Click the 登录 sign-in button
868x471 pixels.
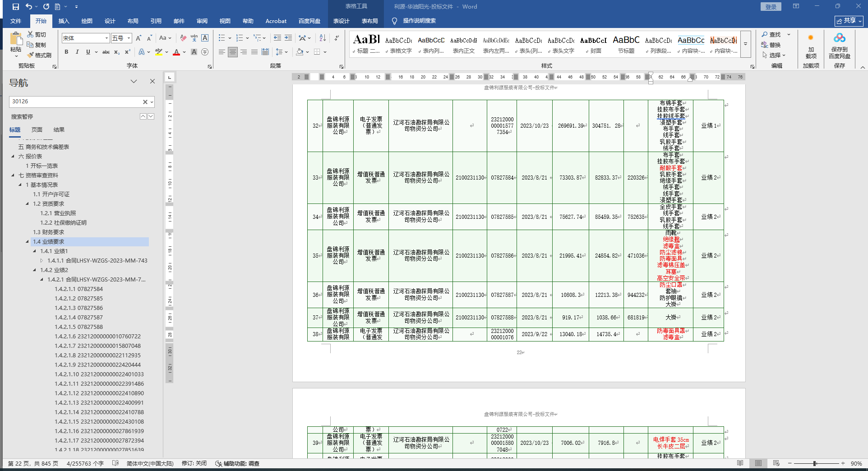[771, 7]
